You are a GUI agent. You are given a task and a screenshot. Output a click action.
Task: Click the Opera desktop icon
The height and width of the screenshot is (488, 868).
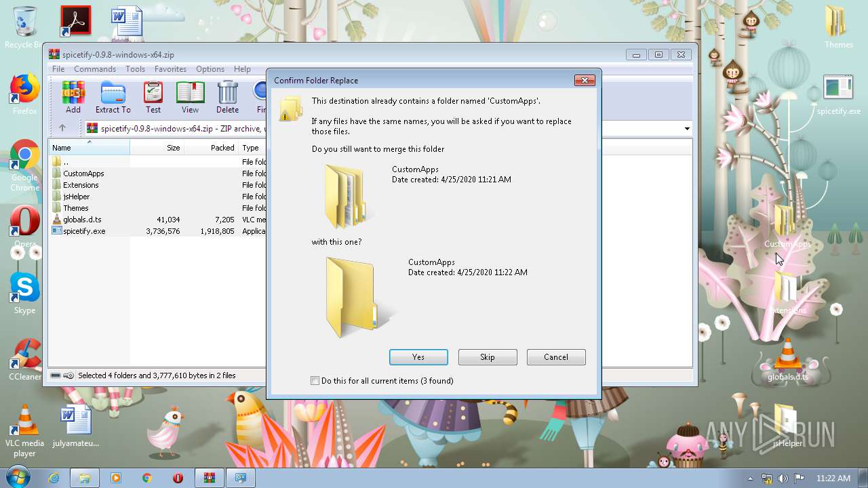tap(24, 227)
